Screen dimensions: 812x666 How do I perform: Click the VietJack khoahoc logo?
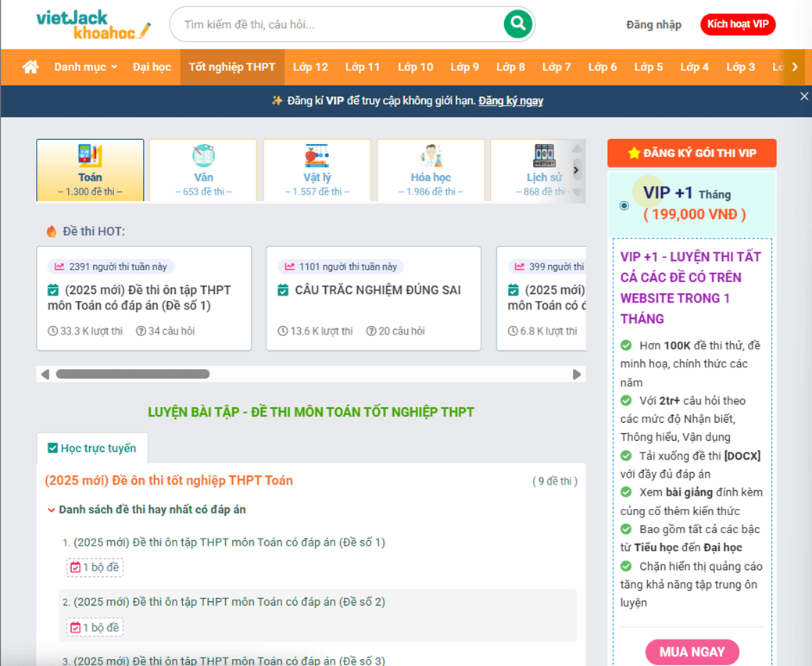coord(93,24)
